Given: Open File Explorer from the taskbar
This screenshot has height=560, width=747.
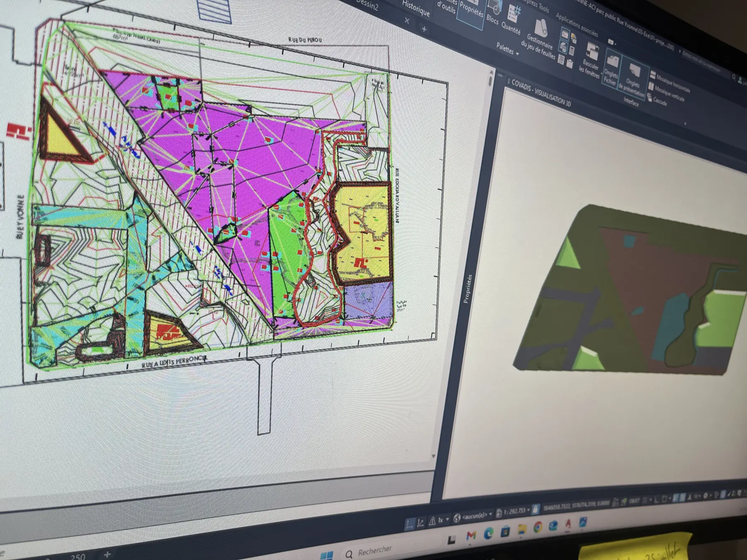Looking at the screenshot, I should [522, 529].
